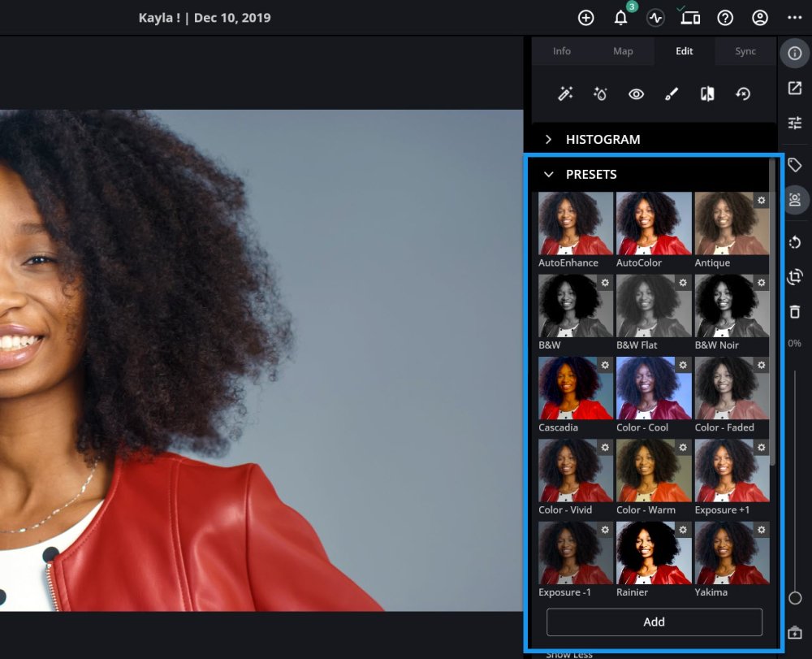Screen dimensions: 812x659
Task: Select the brush tool icon
Action: point(672,94)
